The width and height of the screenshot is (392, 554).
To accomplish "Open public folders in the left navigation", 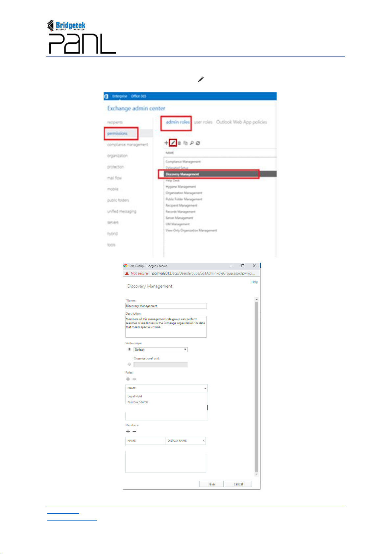I will click(118, 201).
